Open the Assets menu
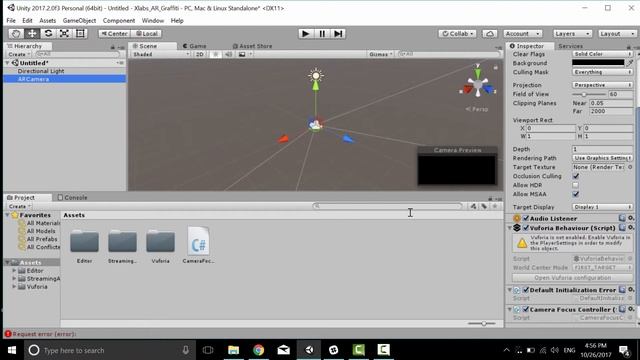 pyautogui.click(x=47, y=20)
